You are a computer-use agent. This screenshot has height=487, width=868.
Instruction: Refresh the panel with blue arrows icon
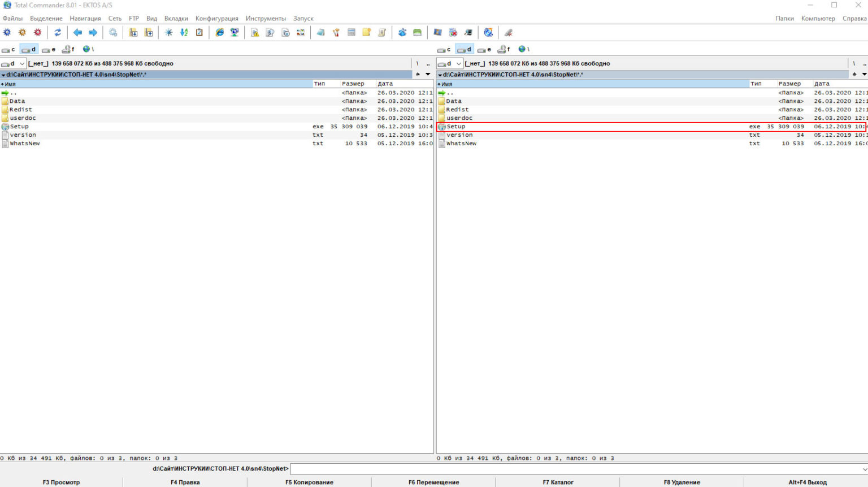[58, 33]
